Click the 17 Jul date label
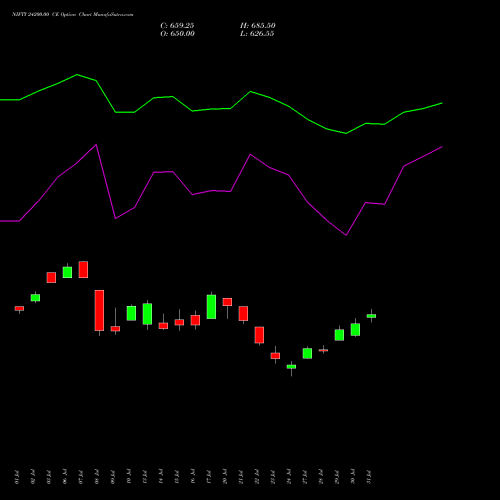Viewport: 500px width, 500px height. click(209, 477)
